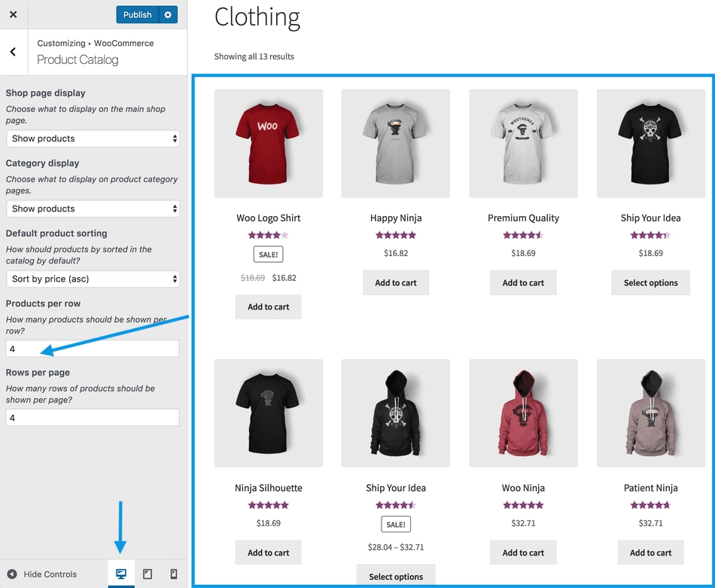715x588 pixels.
Task: Click the Product Catalog panel title
Action: click(78, 59)
